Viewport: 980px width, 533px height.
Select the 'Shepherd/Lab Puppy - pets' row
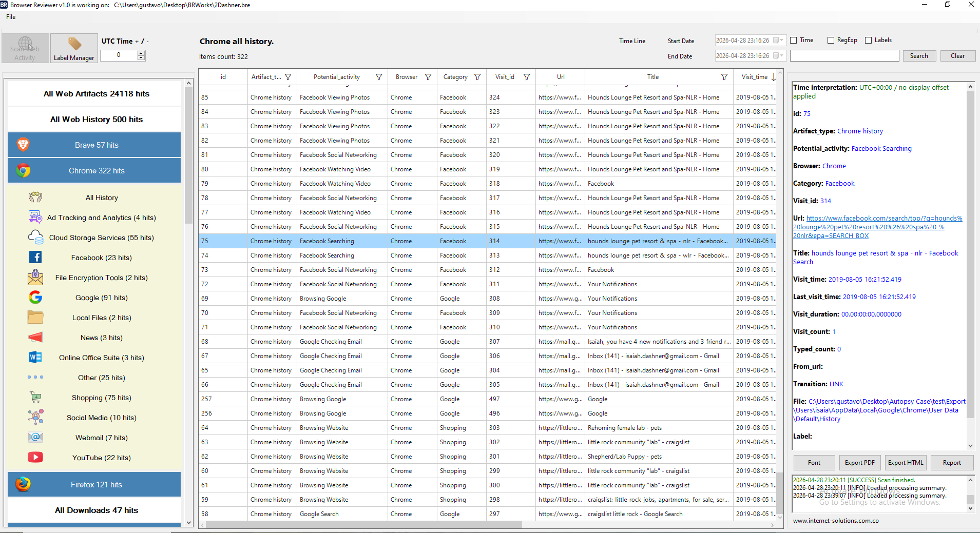pos(487,457)
